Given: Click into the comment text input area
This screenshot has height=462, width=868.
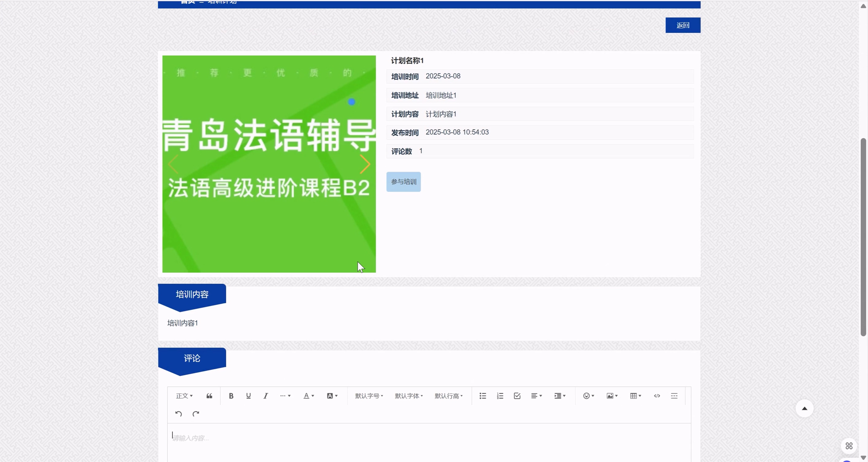Looking at the screenshot, I should (x=428, y=441).
